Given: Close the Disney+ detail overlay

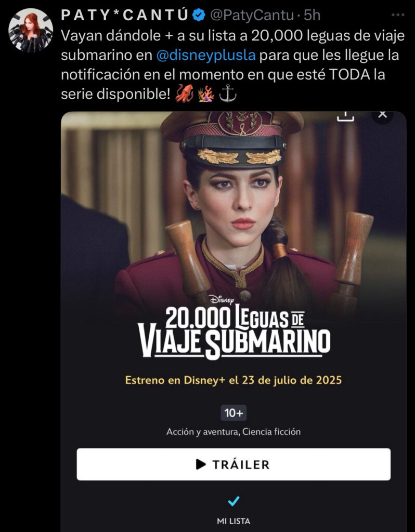Looking at the screenshot, I should 382,115.
